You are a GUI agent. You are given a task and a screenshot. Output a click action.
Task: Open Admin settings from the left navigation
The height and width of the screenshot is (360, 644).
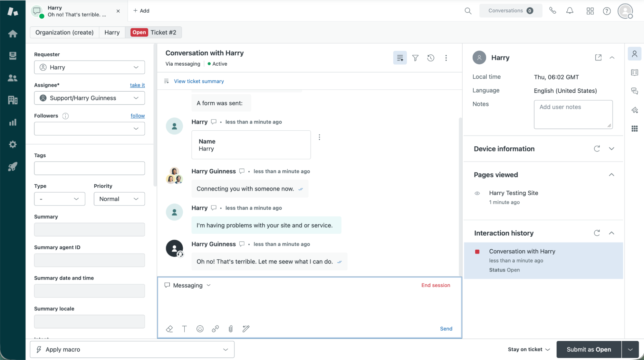(13, 144)
